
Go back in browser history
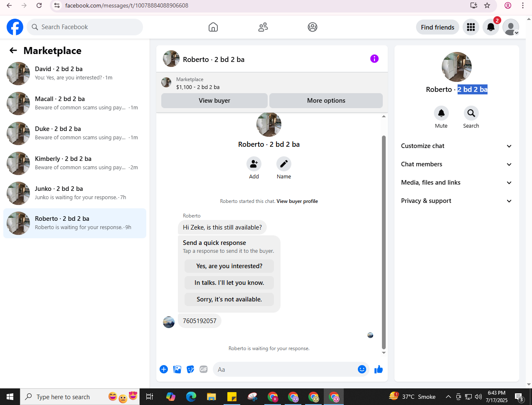(9, 5)
